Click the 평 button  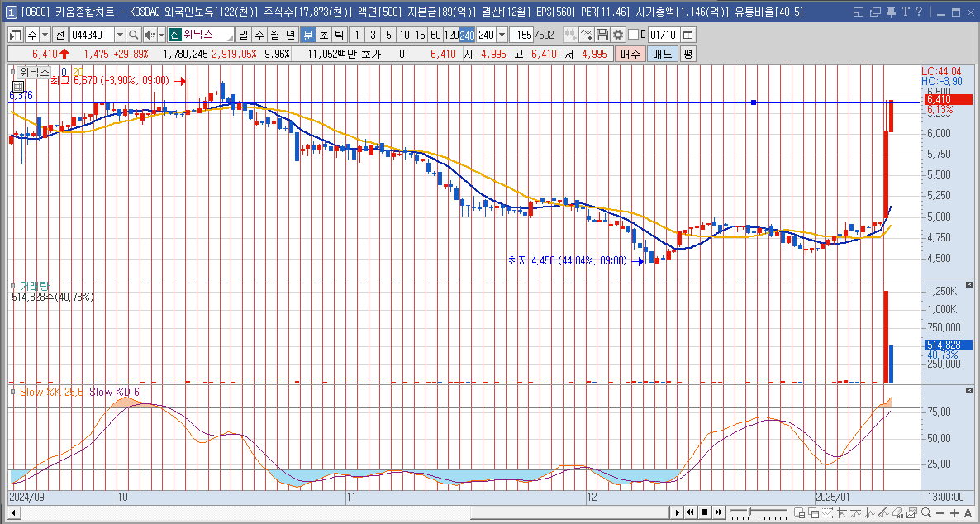pos(687,54)
